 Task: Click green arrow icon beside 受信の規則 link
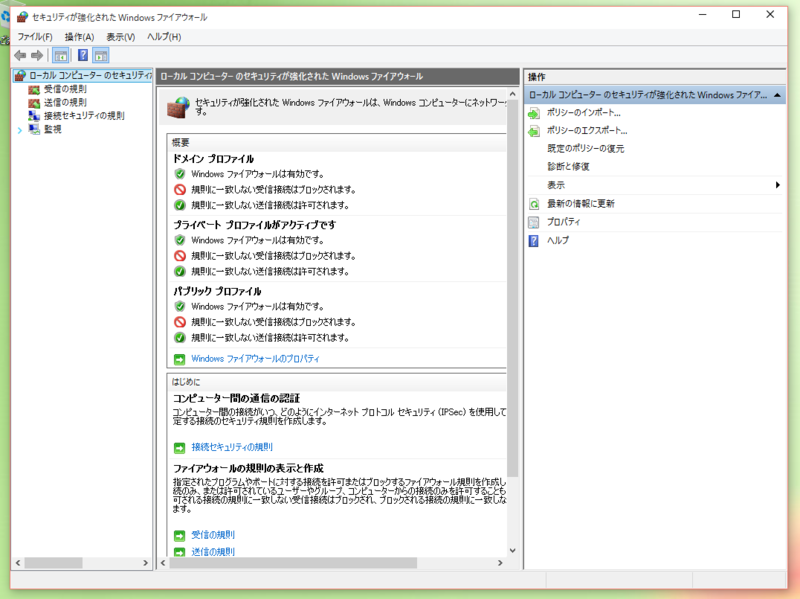click(180, 536)
